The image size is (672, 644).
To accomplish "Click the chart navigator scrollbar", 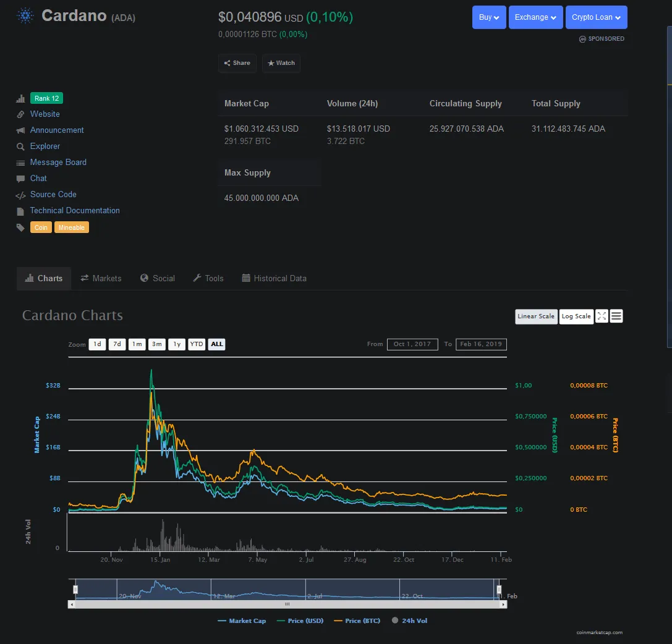I will (x=287, y=604).
